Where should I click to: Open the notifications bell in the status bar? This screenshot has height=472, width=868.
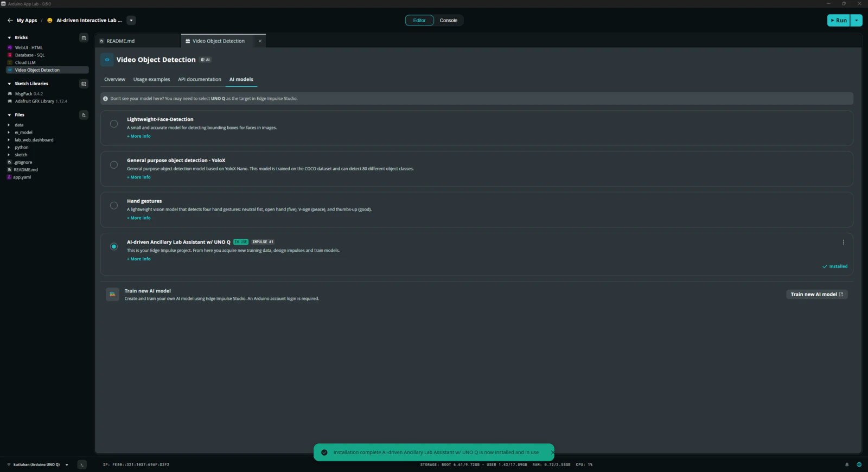tap(847, 464)
